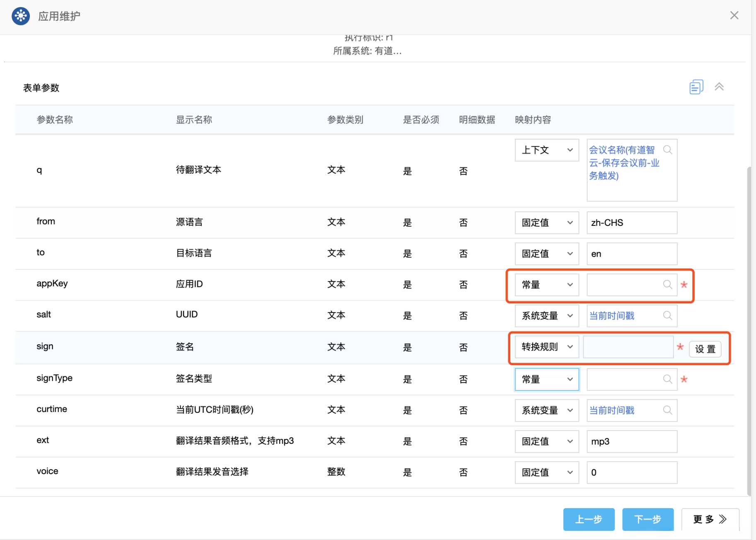Click the search icon in appKey row
This screenshot has height=540, width=756.
[x=667, y=285]
